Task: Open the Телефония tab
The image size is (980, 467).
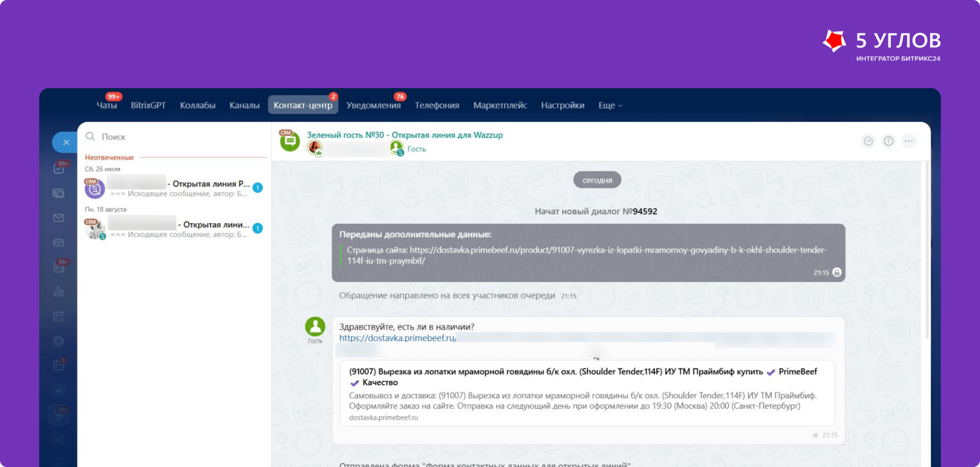Action: coord(437,106)
